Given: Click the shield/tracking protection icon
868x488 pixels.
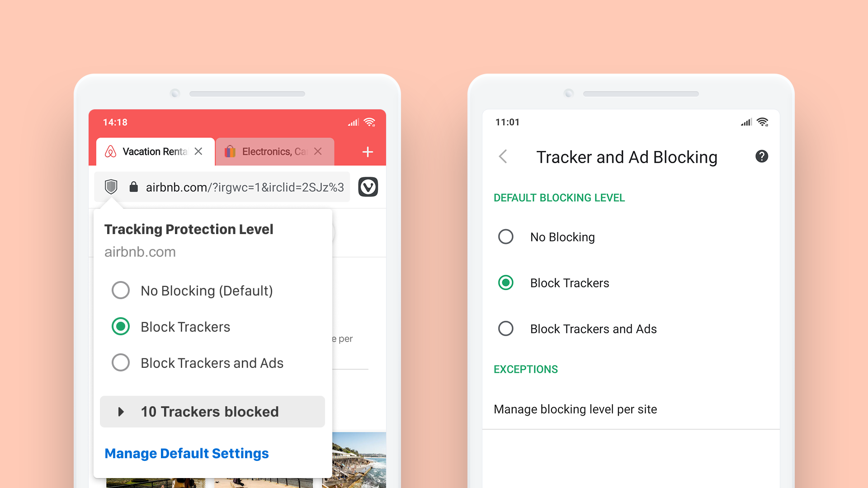Looking at the screenshot, I should click(x=113, y=187).
